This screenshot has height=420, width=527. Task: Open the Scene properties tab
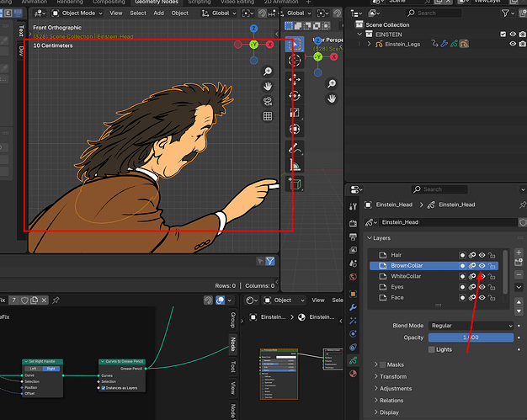pyautogui.click(x=353, y=263)
